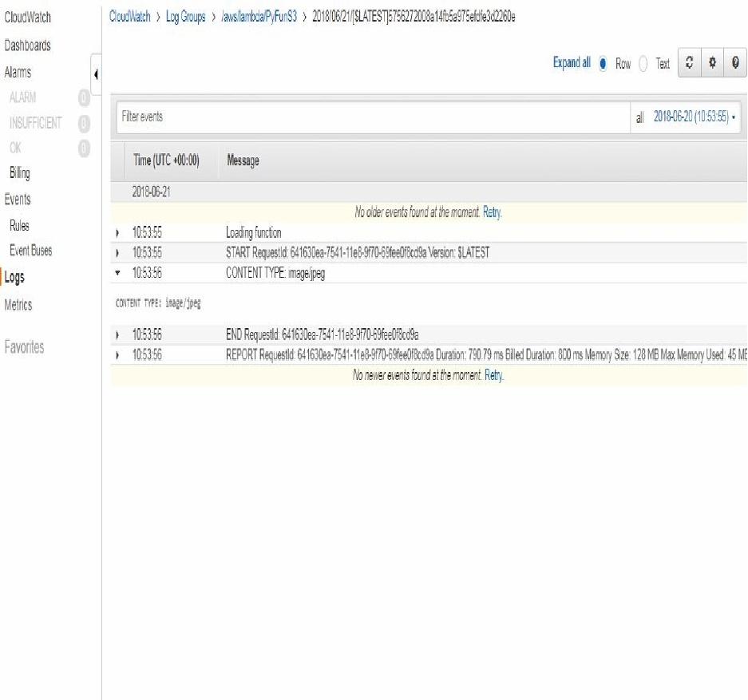Click the END RequestId message text
This screenshot has height=700, width=748.
[x=322, y=334]
